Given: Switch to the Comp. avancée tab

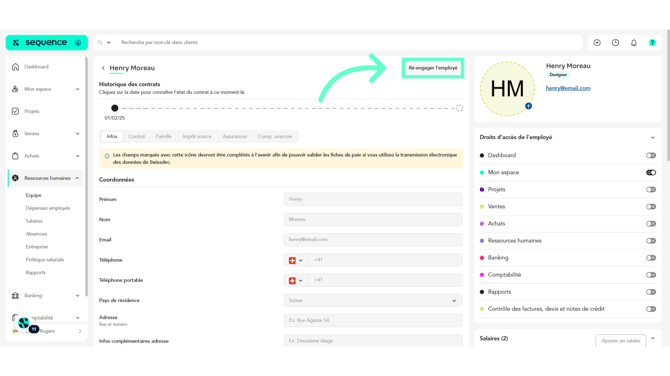Looking at the screenshot, I should [275, 136].
